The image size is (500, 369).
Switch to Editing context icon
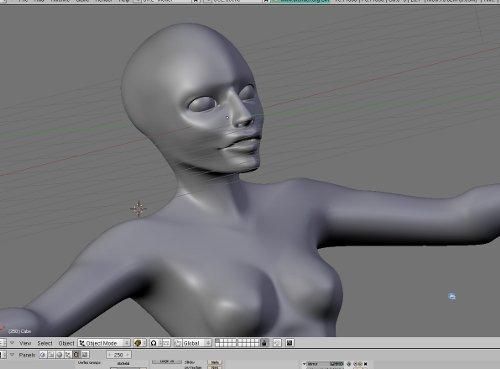pyautogui.click(x=76, y=355)
